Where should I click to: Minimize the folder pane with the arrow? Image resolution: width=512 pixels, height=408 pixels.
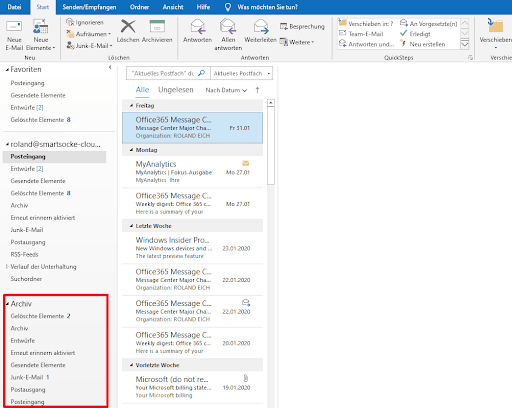[x=110, y=67]
